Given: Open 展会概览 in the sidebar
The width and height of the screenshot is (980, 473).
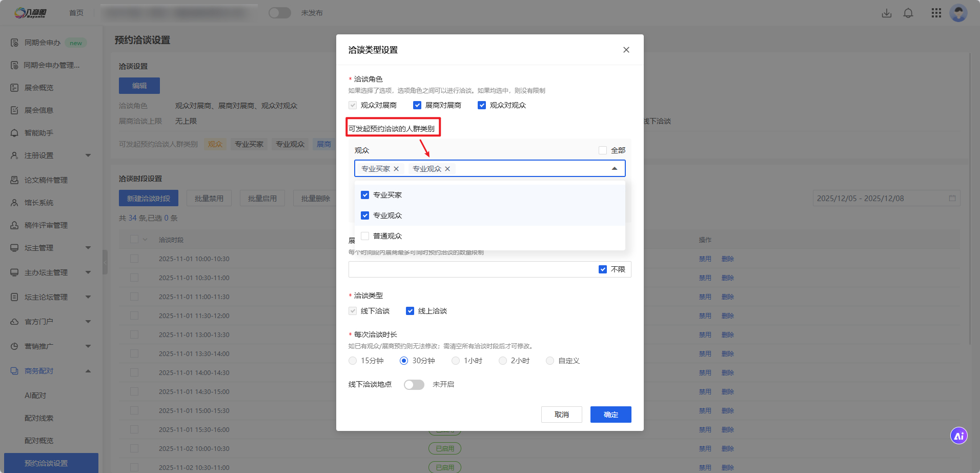Looking at the screenshot, I should click(x=39, y=88).
